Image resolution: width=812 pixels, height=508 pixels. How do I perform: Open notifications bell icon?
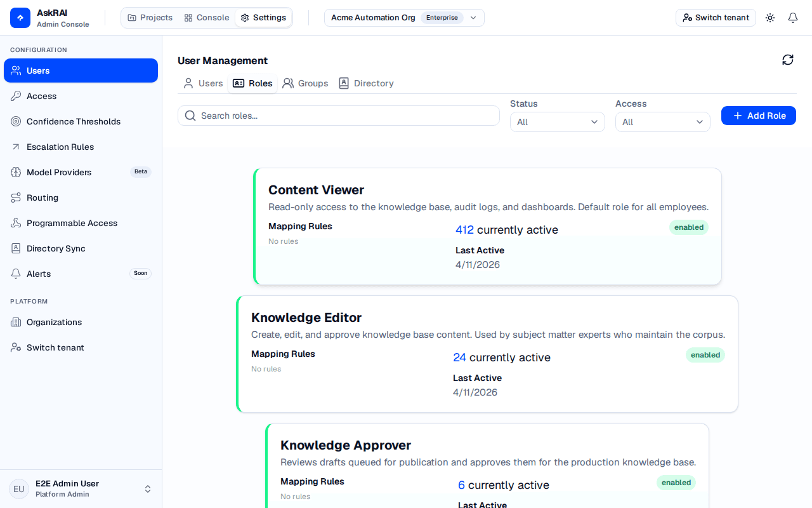pyautogui.click(x=793, y=18)
